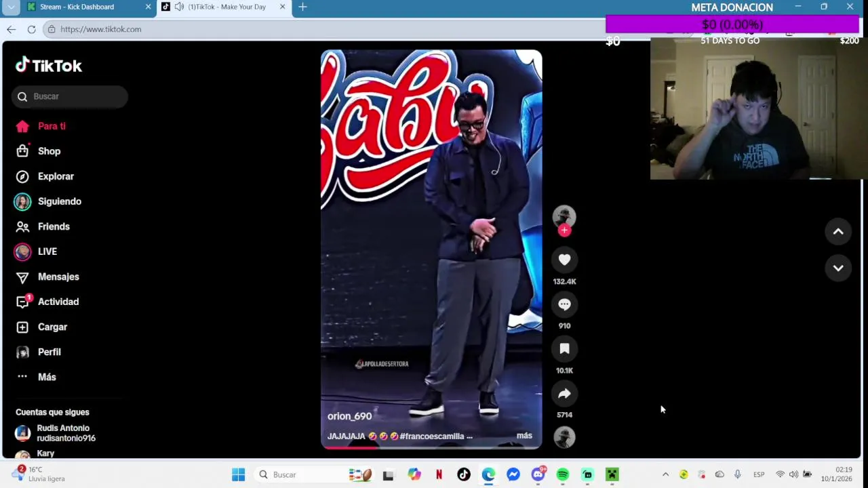This screenshot has height=488, width=868.
Task: Switch to Microsoft Edge in the taskbar
Action: (x=488, y=474)
